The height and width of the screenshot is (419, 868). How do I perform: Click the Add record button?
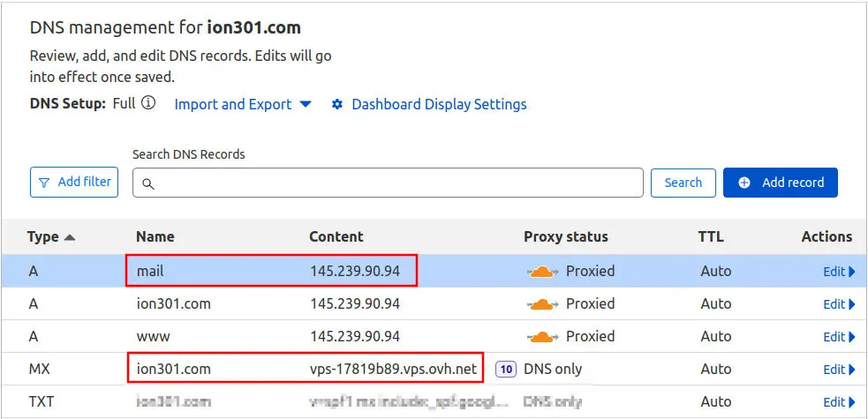(x=781, y=183)
